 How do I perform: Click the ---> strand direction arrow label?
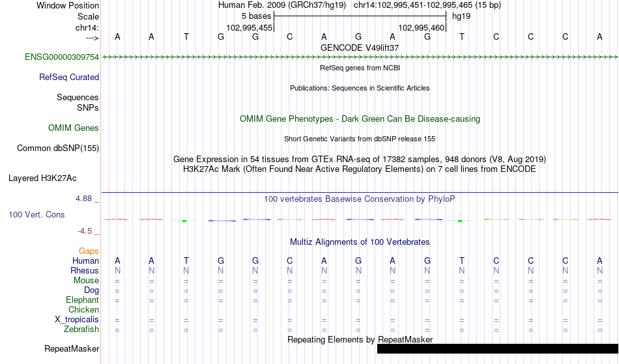coord(92,38)
